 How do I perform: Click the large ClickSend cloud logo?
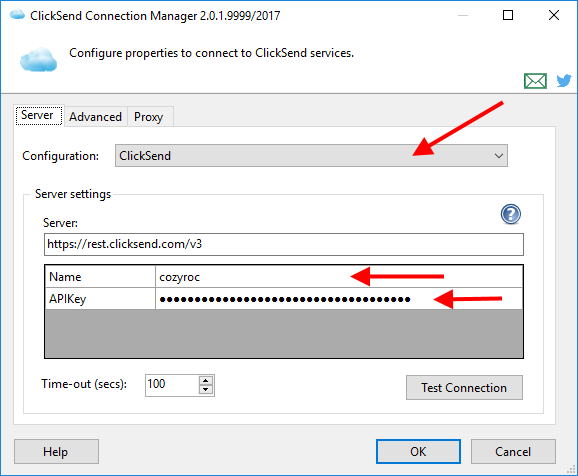pos(38,59)
